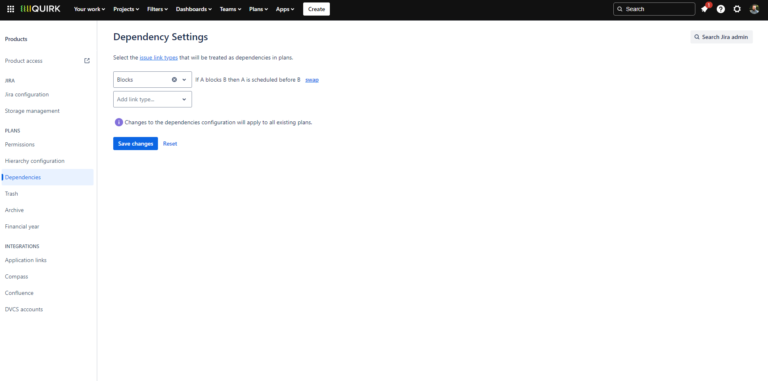The width and height of the screenshot is (768, 381).
Task: Expand the Blocks link type dropdown arrow
Action: click(184, 79)
